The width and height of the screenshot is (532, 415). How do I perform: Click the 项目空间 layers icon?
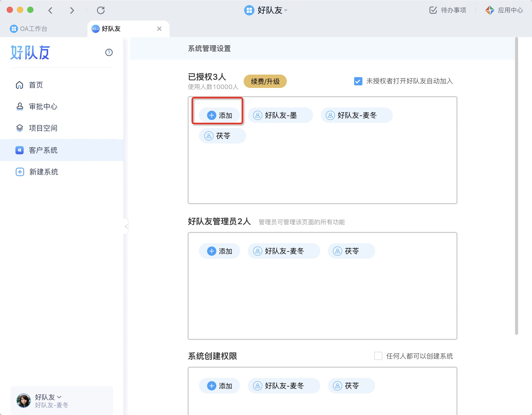(x=20, y=128)
